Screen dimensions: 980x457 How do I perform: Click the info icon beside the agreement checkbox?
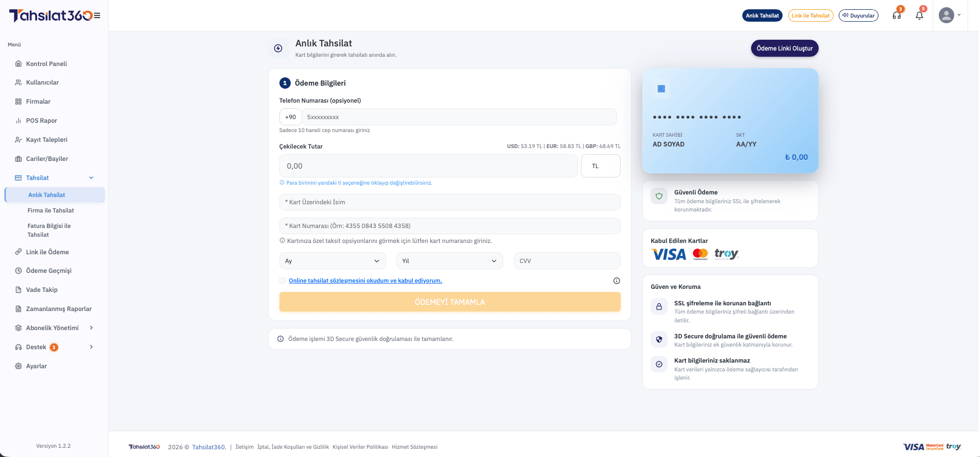(617, 281)
